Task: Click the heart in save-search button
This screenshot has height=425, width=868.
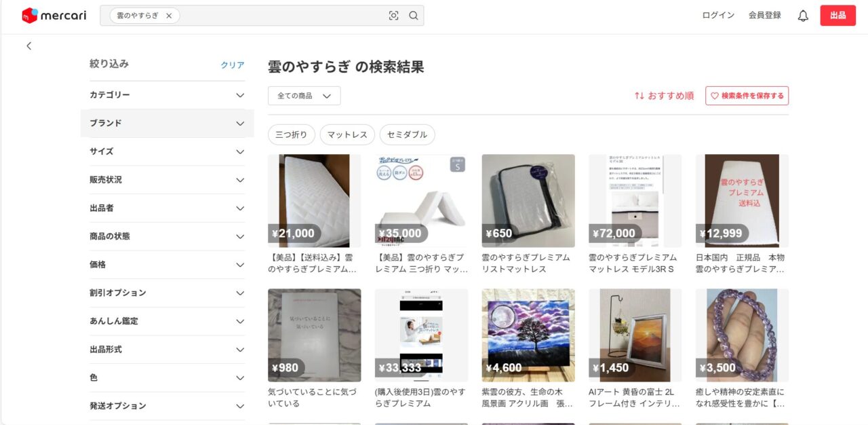Action: point(714,96)
